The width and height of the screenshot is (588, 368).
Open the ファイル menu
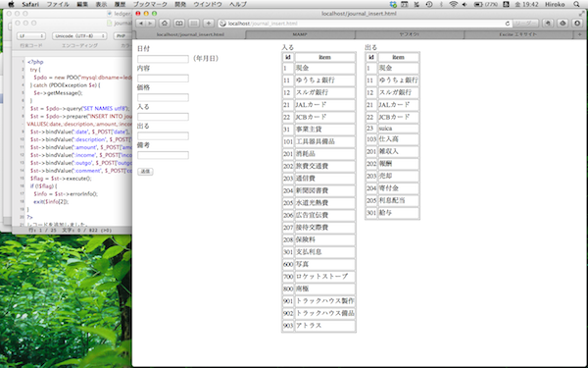(58, 5)
